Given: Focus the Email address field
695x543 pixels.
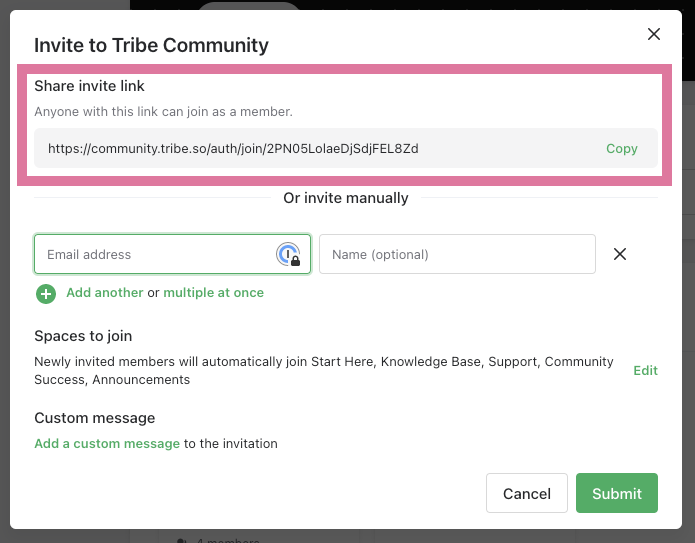Looking at the screenshot, I should tap(155, 254).
